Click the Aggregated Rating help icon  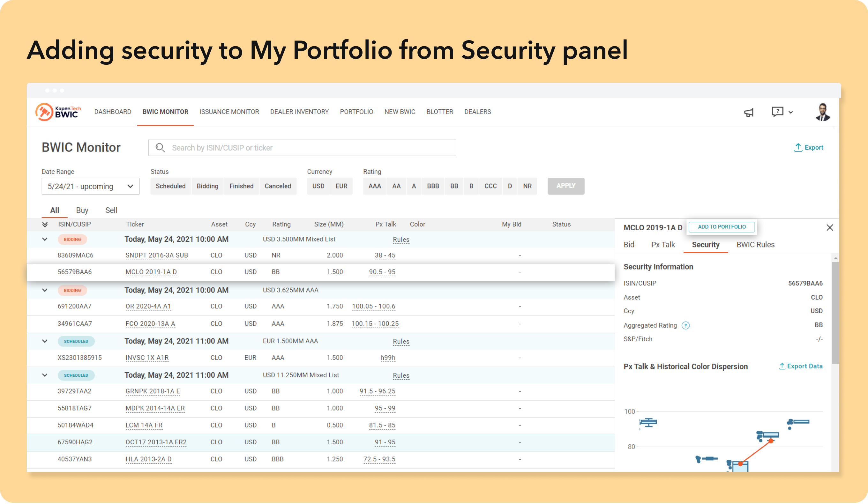685,325
